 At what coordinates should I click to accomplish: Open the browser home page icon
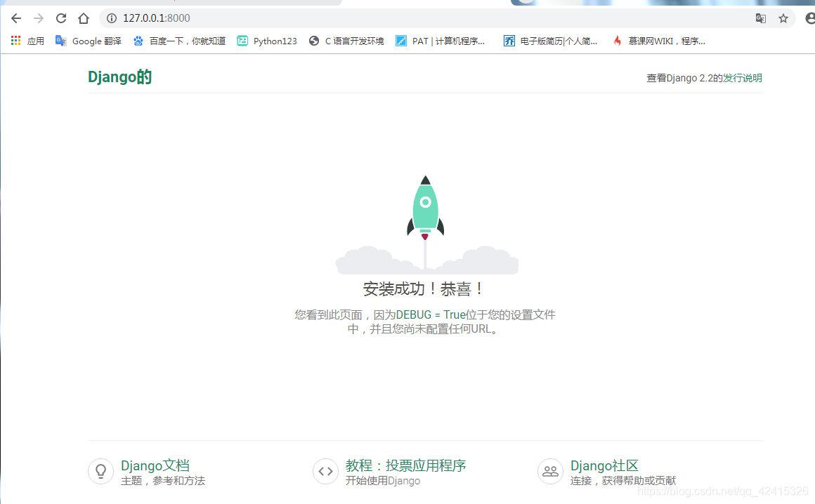pos(84,19)
